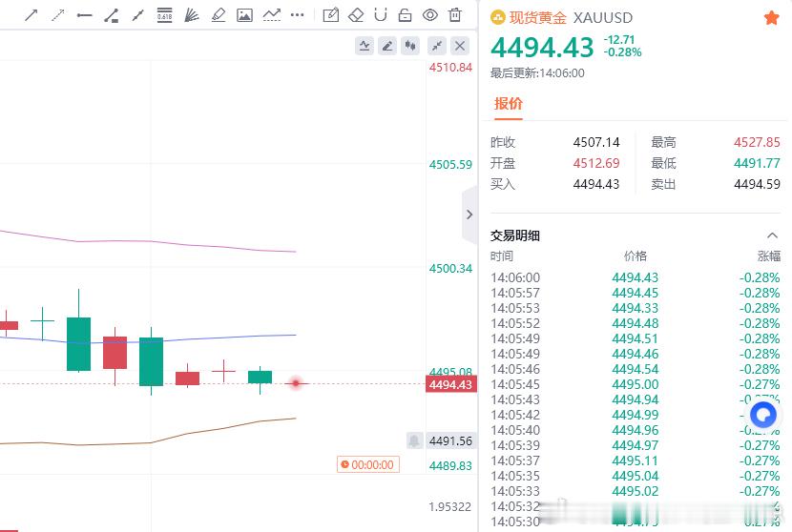The height and width of the screenshot is (532, 792).
Task: Switch to the 报价 tab
Action: [509, 104]
